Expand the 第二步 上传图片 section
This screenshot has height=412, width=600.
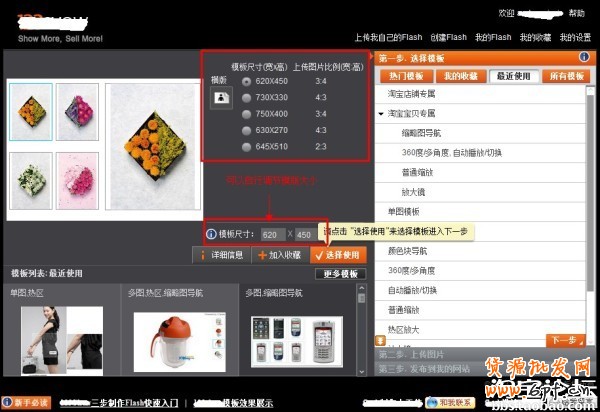(x=415, y=355)
